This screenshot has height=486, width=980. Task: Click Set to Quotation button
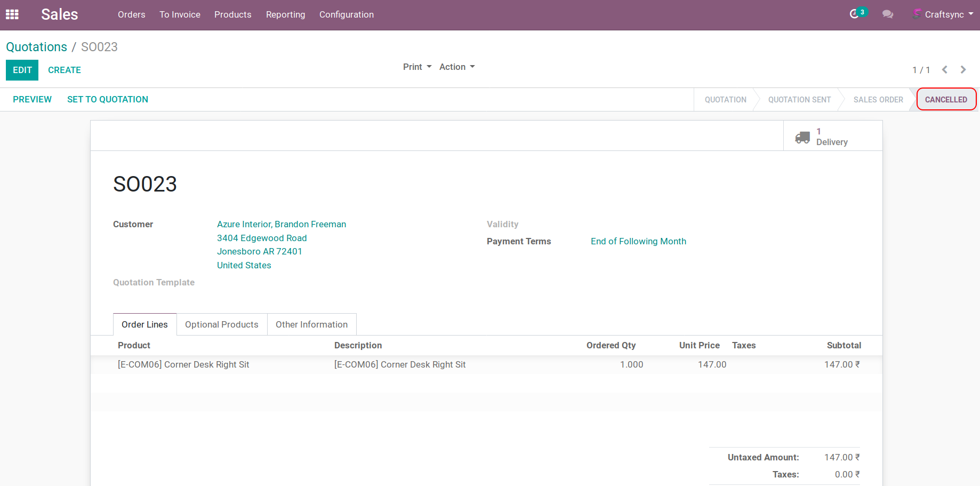tap(108, 99)
